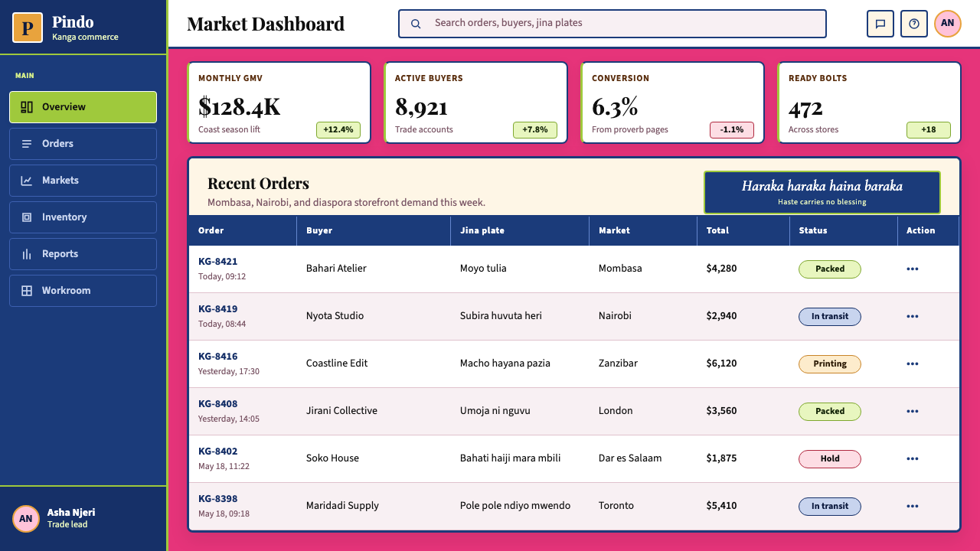Sort by the Market column header
This screenshot has width=980, height=551.
pyautogui.click(x=643, y=230)
